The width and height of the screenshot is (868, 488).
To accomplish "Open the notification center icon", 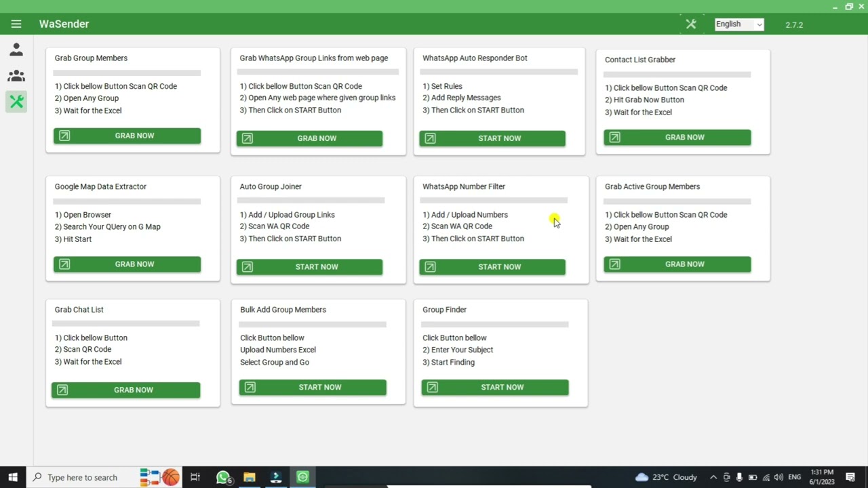I will click(x=850, y=477).
